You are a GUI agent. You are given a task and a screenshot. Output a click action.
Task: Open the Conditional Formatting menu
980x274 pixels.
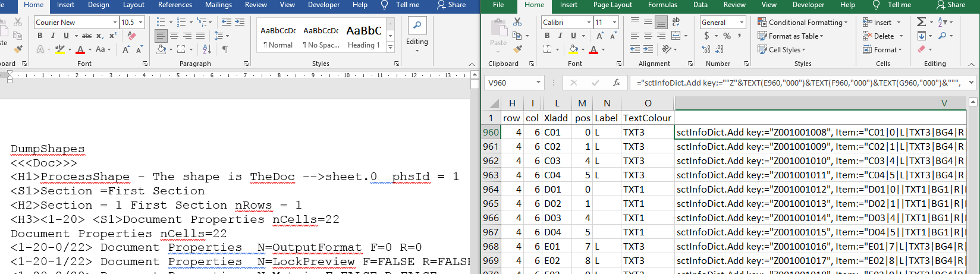(805, 23)
